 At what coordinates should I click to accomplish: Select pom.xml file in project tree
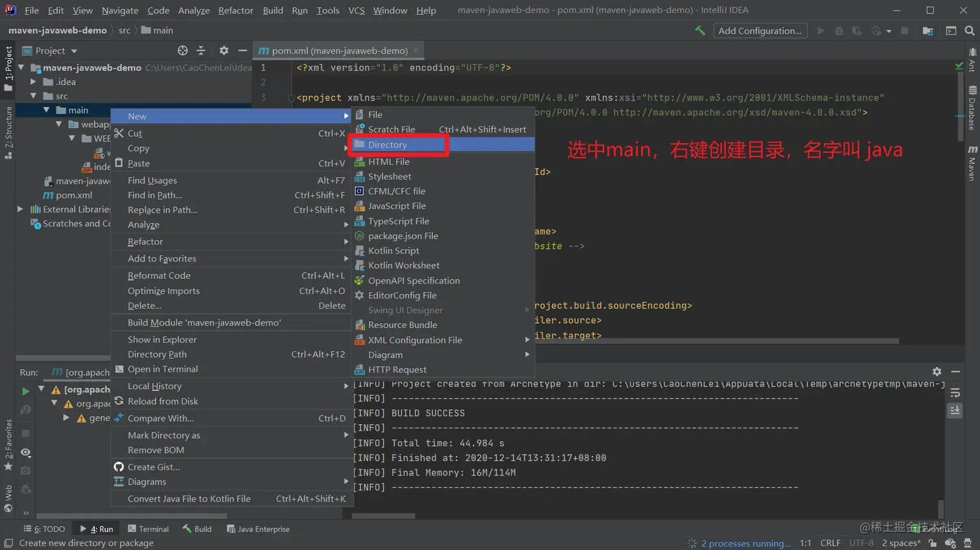pos(74,195)
